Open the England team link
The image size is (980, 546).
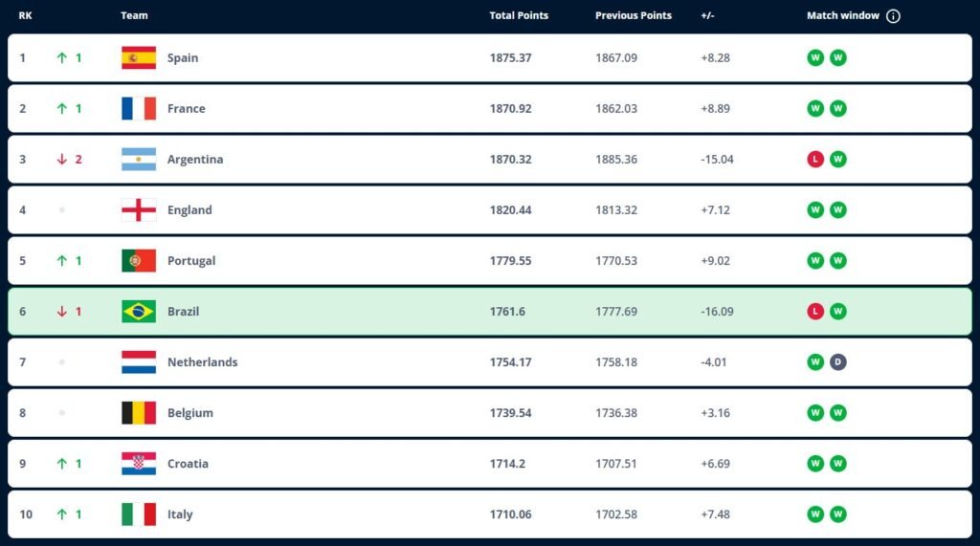189,210
